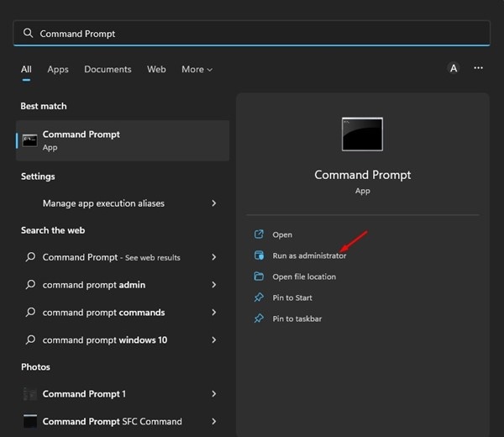Image resolution: width=504 pixels, height=437 pixels.
Task: Switch to the Apps tab
Action: click(x=58, y=69)
